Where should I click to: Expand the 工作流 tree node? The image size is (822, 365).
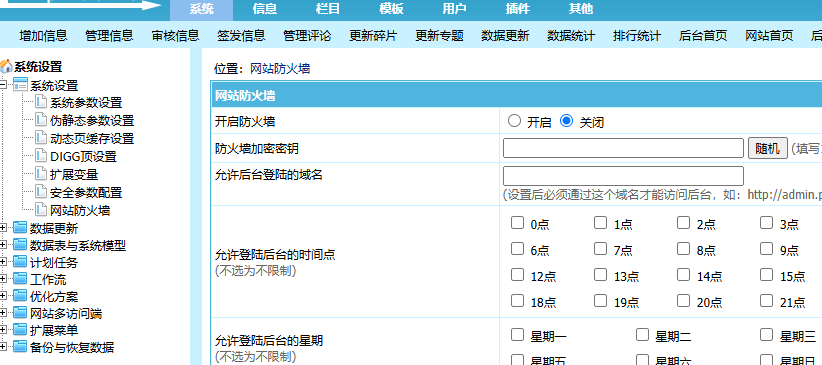3,279
